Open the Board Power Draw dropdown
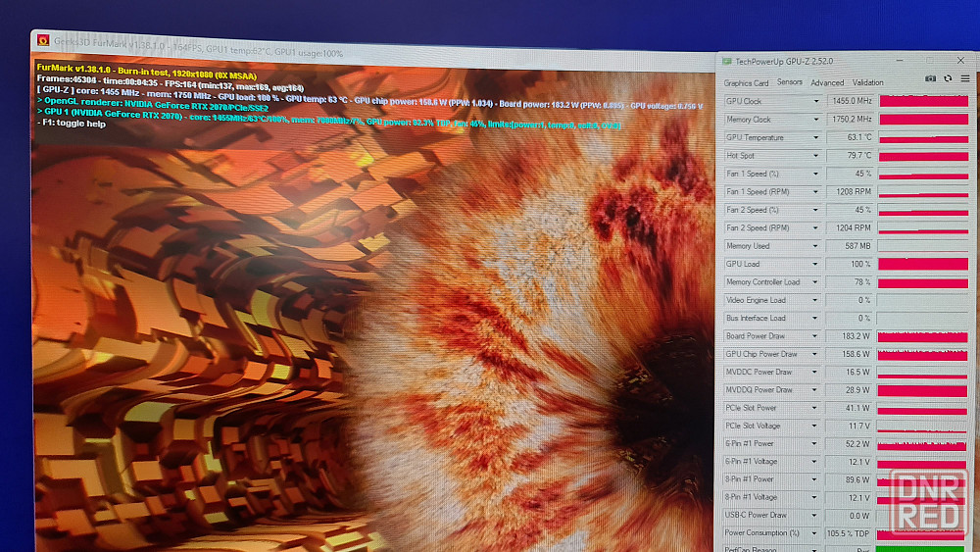980x552 pixels. pos(815,336)
